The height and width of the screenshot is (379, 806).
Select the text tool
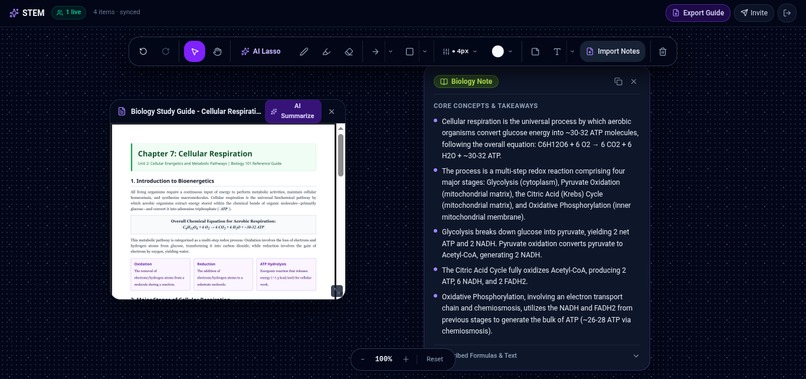pos(557,51)
